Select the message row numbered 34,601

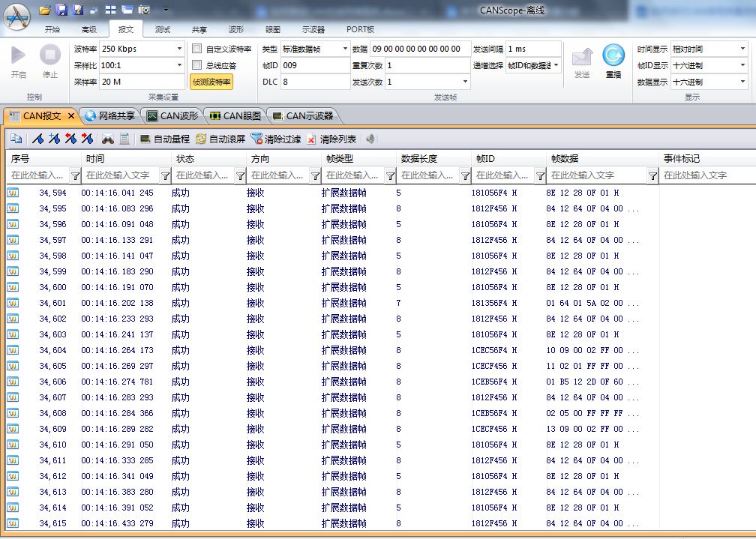pyautogui.click(x=381, y=304)
